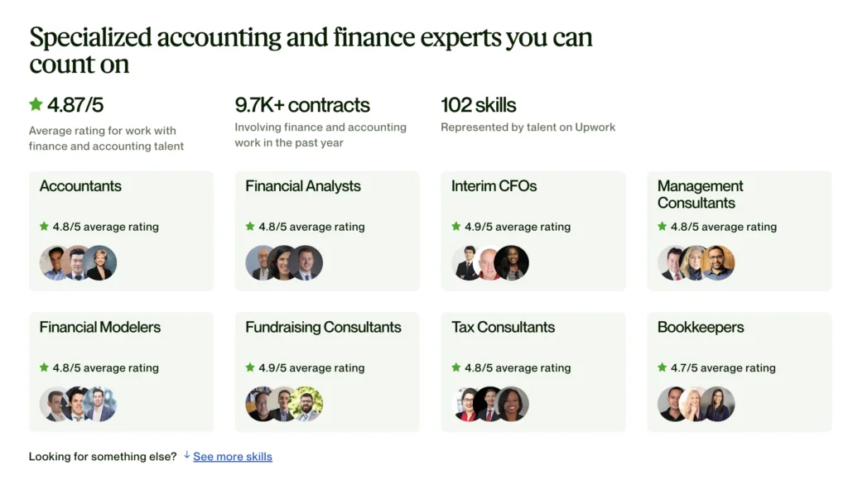Viewport: 853px width, 504px height.
Task: Click the star icon on Financial Analysts card
Action: tap(250, 226)
